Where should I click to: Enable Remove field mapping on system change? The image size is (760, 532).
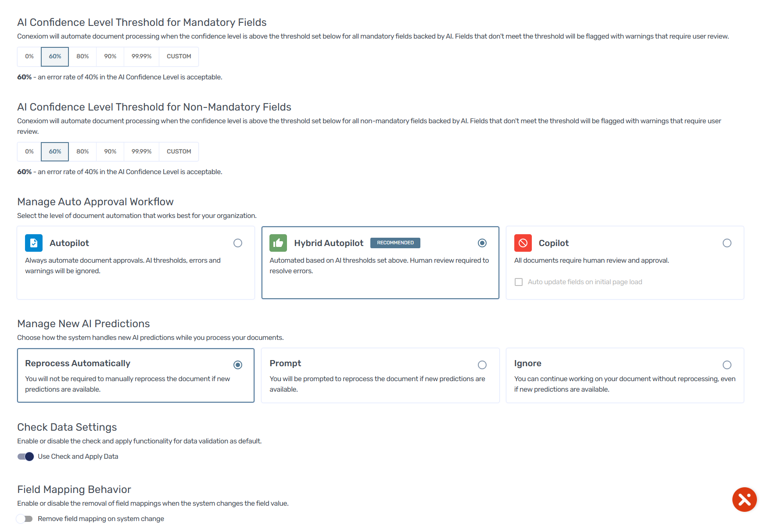25,519
